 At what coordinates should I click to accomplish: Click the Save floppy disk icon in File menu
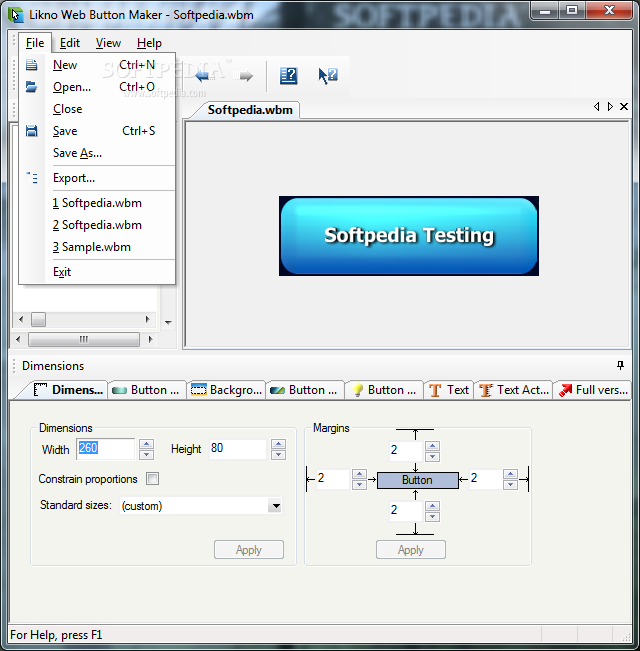[x=32, y=131]
